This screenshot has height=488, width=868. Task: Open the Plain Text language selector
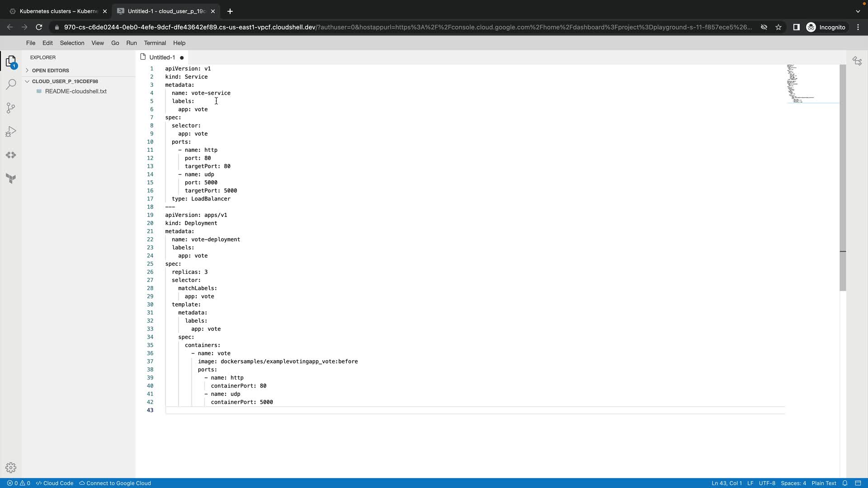point(823,483)
